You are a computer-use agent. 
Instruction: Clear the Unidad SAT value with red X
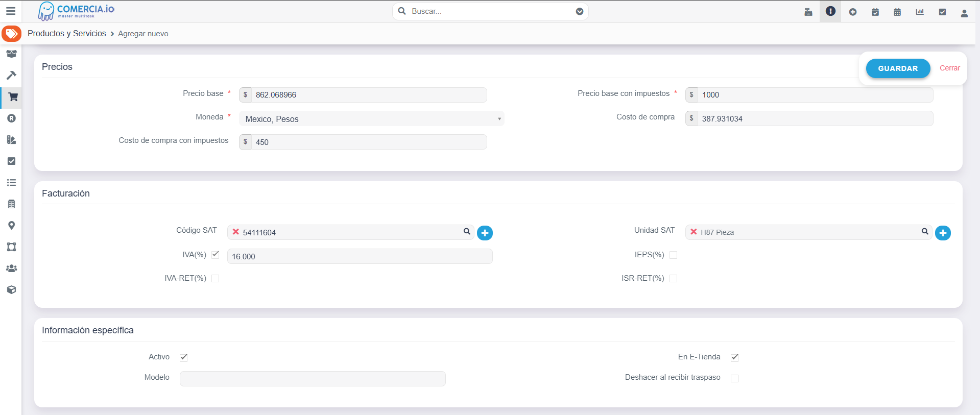tap(694, 232)
